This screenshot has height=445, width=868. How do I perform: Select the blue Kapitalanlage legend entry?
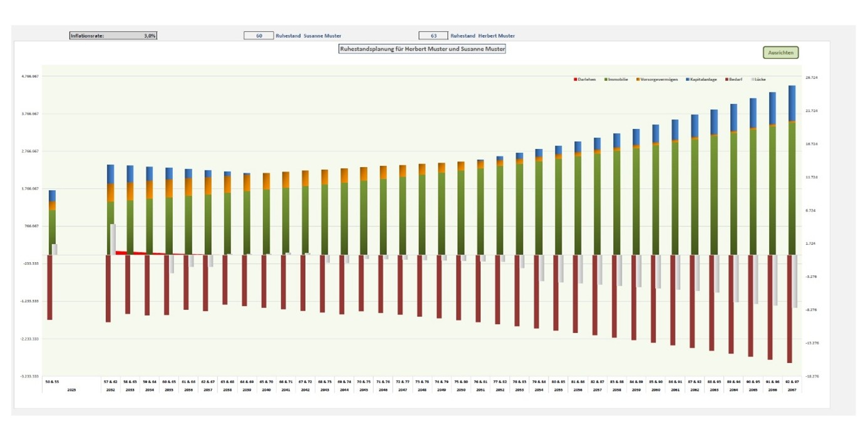tap(703, 79)
